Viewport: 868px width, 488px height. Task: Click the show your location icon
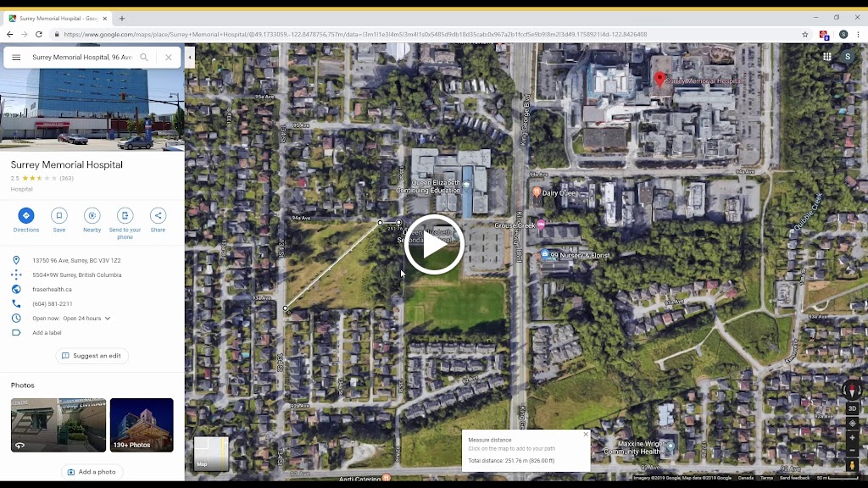tap(852, 424)
